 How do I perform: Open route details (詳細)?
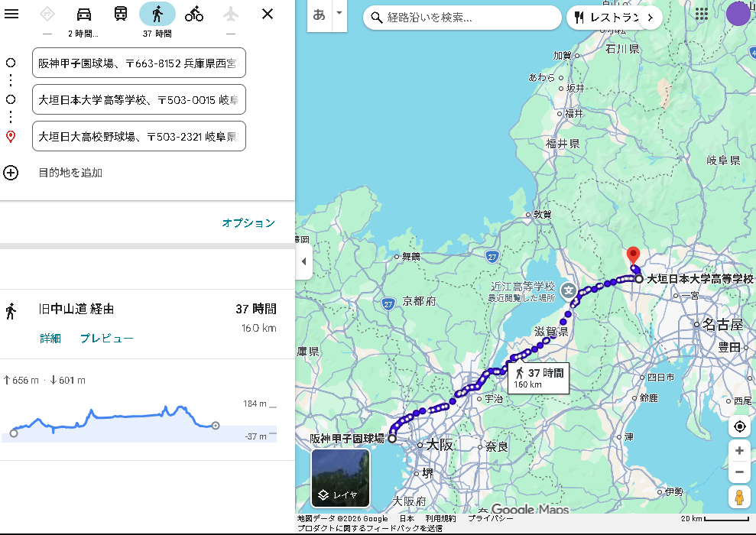pos(50,339)
